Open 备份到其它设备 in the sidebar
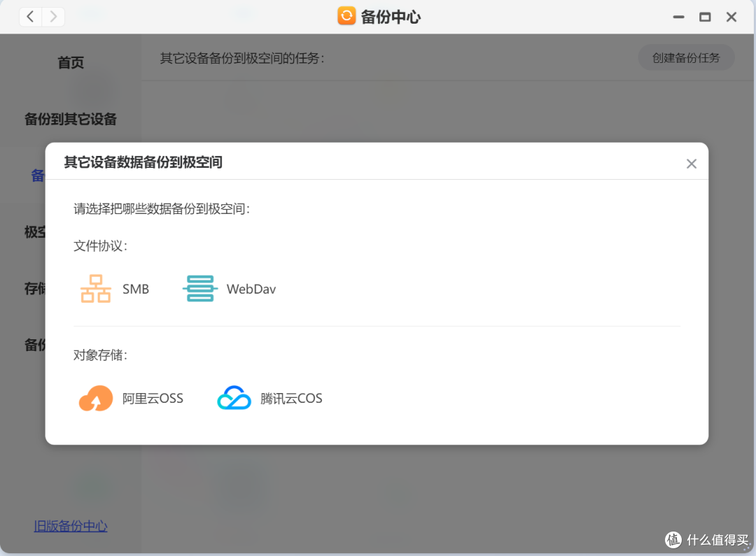The image size is (756, 556). pyautogui.click(x=71, y=119)
